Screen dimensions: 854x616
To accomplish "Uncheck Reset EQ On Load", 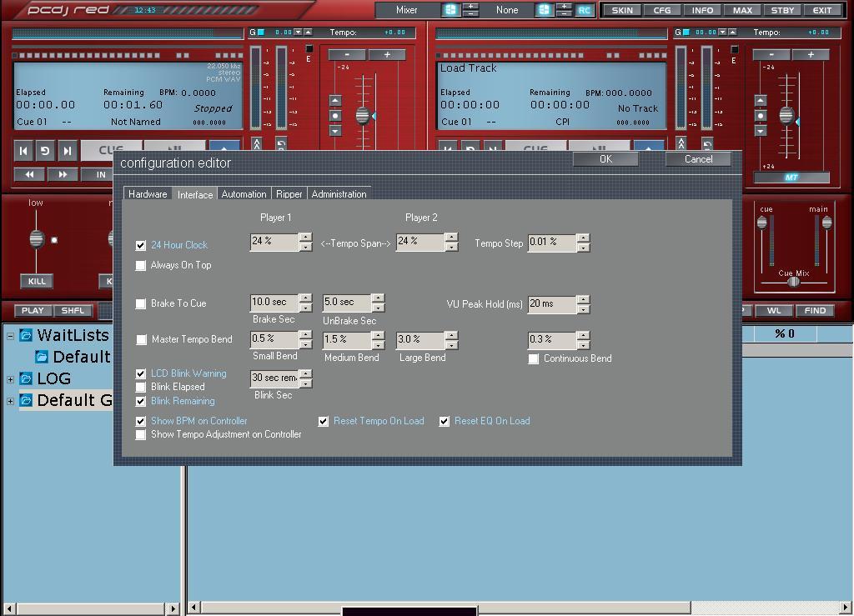I will [445, 421].
